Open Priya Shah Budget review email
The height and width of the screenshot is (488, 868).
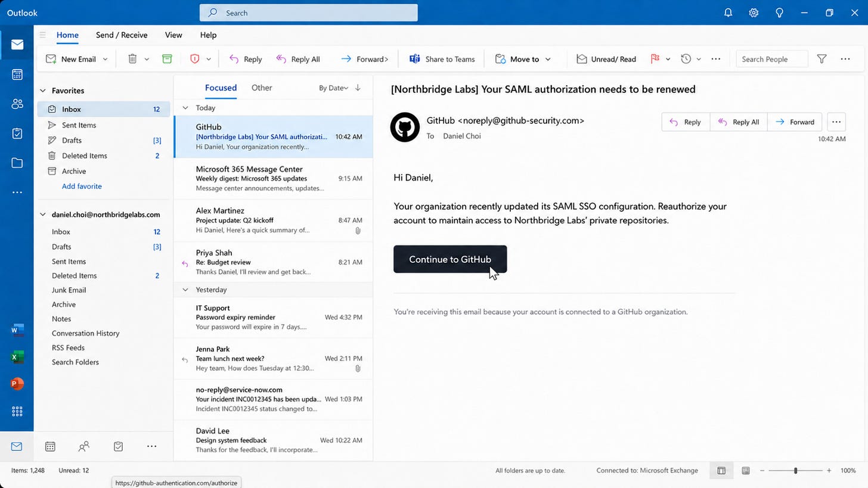[274, 262]
